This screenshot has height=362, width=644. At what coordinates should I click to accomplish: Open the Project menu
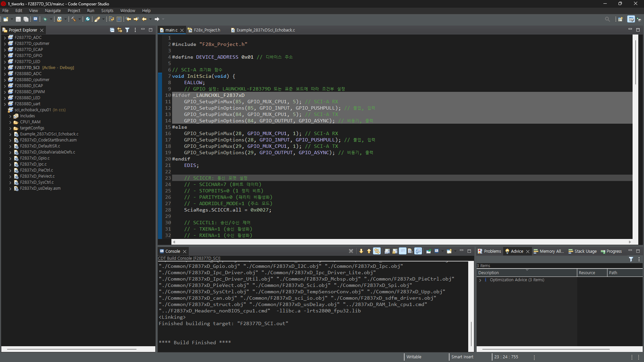[x=74, y=11]
